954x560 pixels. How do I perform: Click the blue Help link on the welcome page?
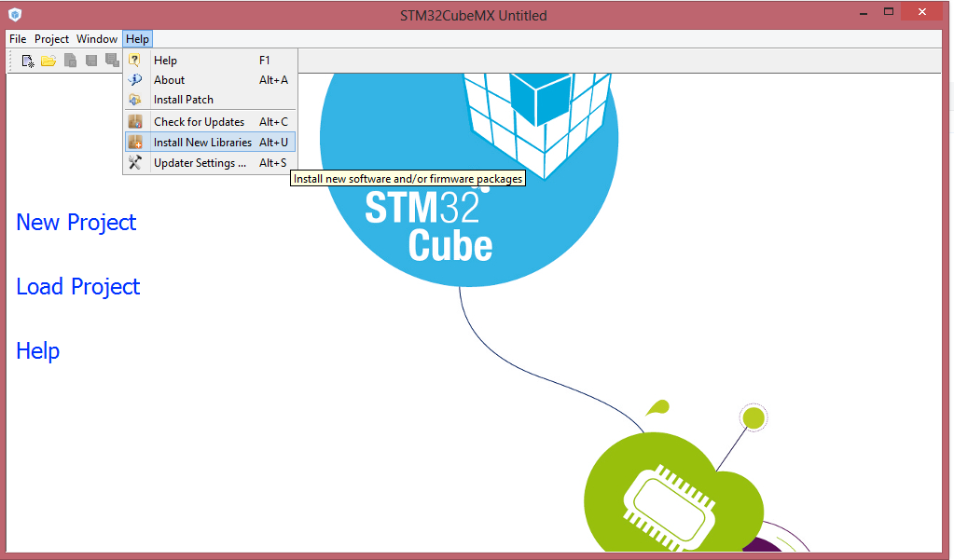(37, 351)
